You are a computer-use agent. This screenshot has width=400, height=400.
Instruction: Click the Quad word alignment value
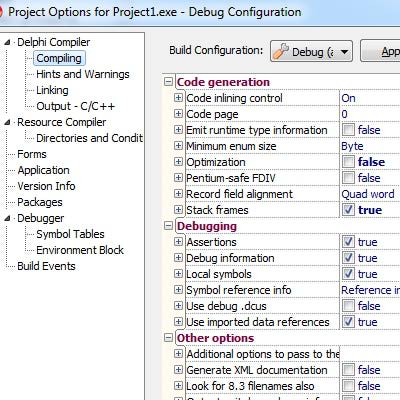point(368,194)
